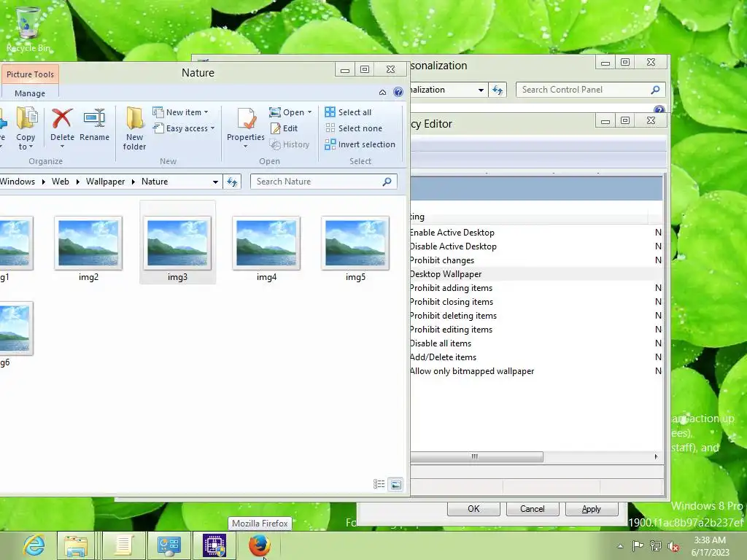747x560 pixels.
Task: Click Select none in the ribbon
Action: pos(354,128)
